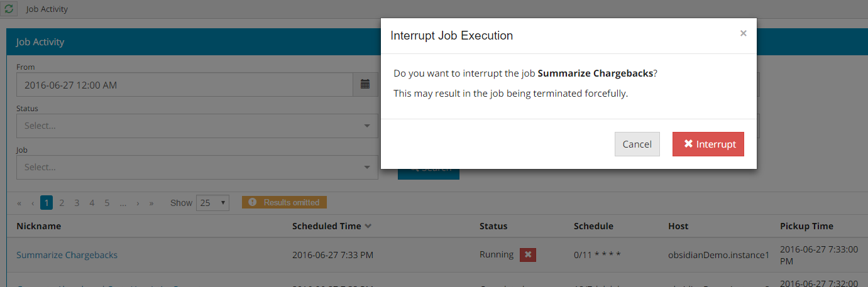The image size is (868, 287).
Task: Sort by Scheduled Time column arrow
Action: 368,226
